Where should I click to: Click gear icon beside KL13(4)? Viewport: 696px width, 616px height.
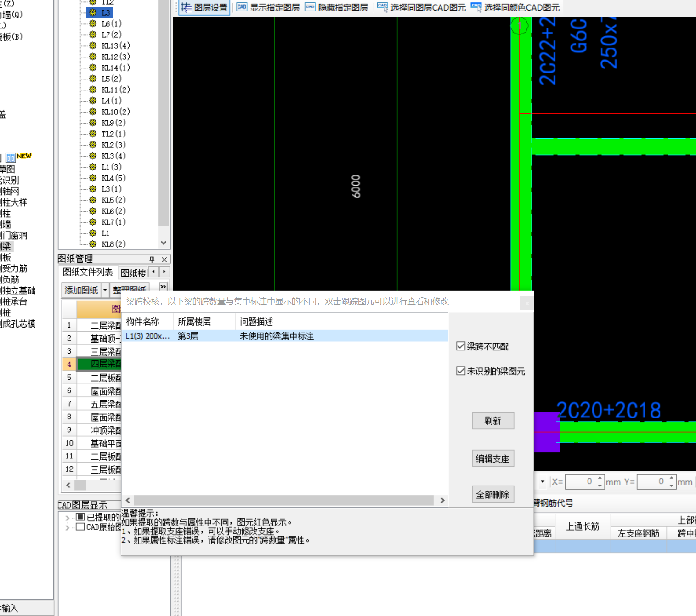tap(93, 45)
